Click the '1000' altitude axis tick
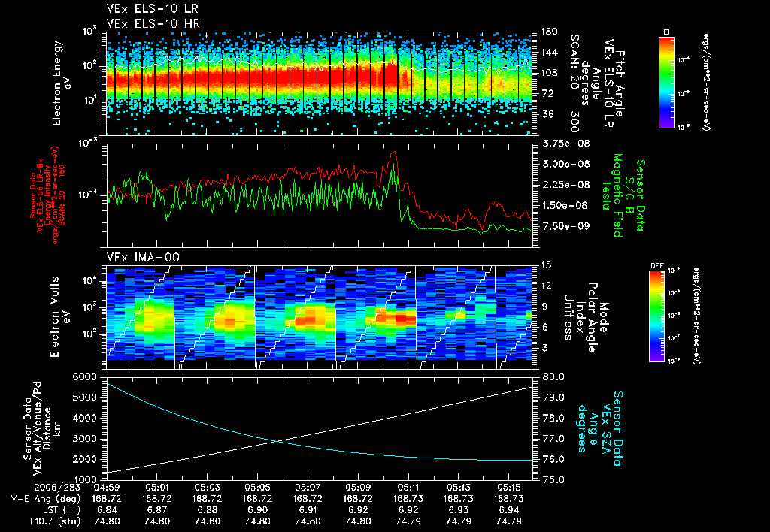The height and width of the screenshot is (532, 770). pyautogui.click(x=86, y=479)
